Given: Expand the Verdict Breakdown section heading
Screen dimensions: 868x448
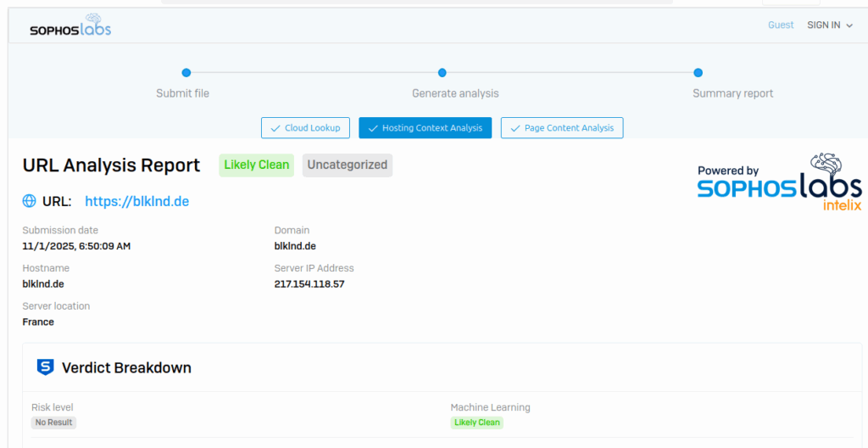Looking at the screenshot, I should pyautogui.click(x=126, y=367).
